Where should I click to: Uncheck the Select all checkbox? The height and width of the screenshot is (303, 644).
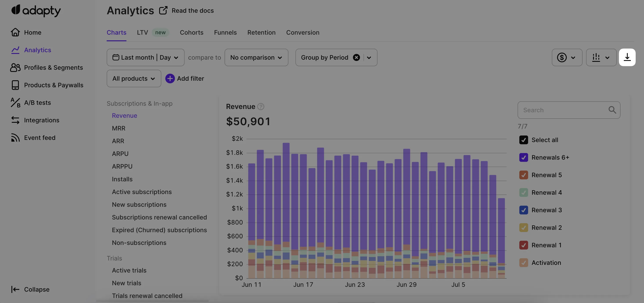[x=523, y=140]
